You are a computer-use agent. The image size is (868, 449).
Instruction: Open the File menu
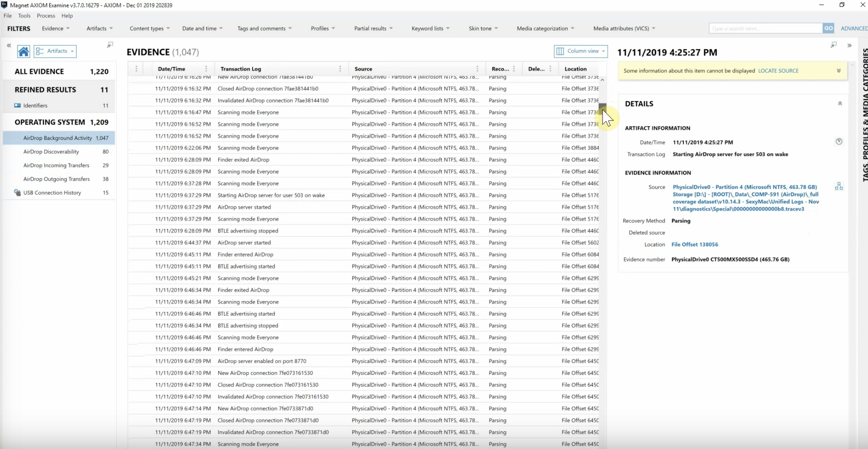(8, 16)
